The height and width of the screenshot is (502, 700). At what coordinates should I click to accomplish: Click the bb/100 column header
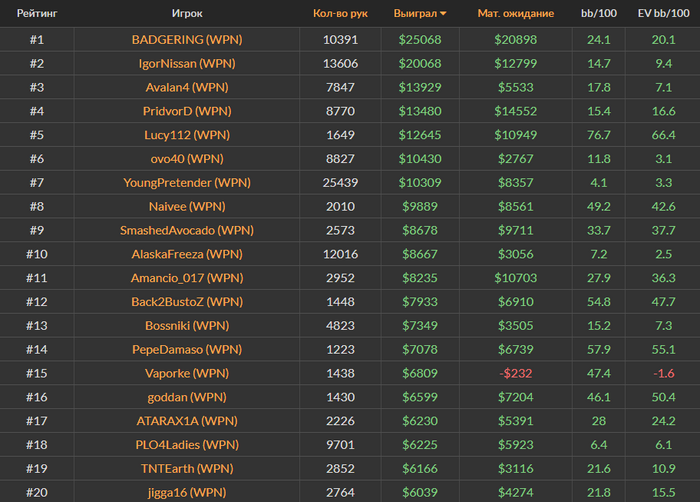[x=599, y=14]
